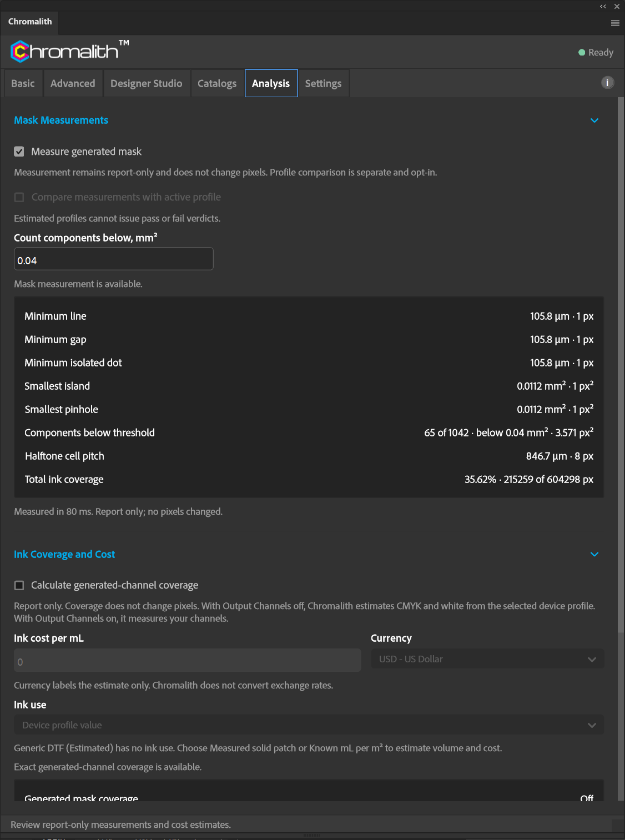Open the Catalogs tab

pos(217,83)
